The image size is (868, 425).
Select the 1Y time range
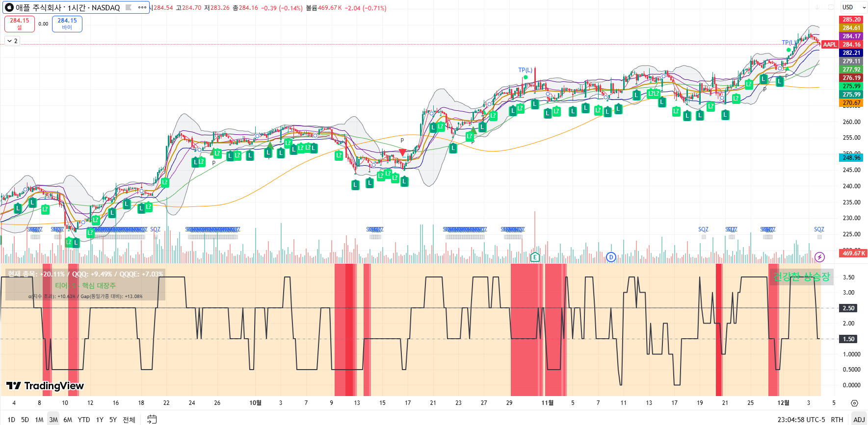pos(100,420)
